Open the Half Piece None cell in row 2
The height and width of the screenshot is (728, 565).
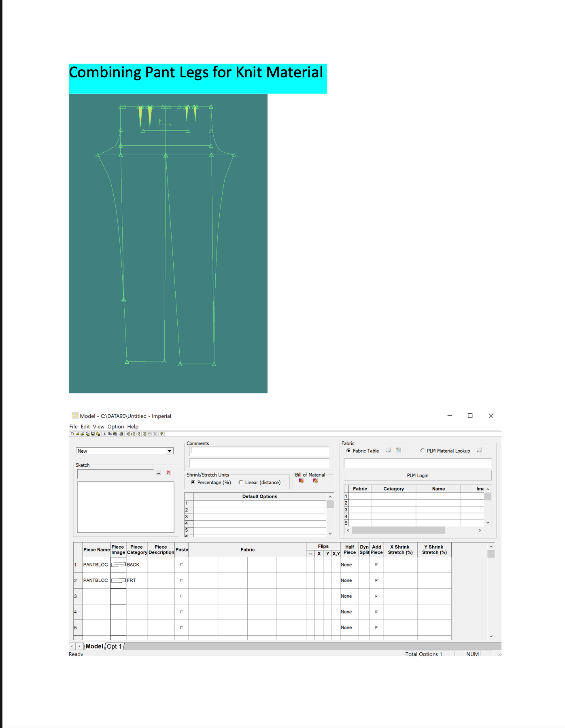pos(350,581)
